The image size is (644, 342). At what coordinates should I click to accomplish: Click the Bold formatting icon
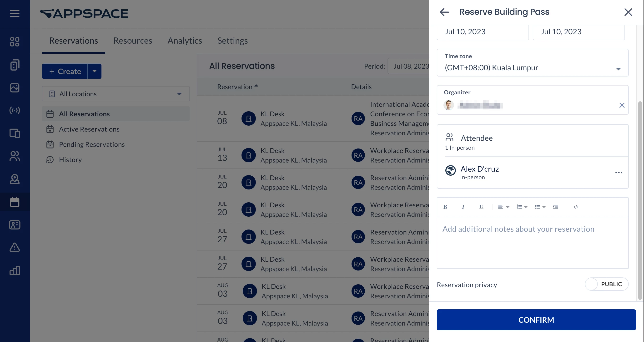[445, 207]
